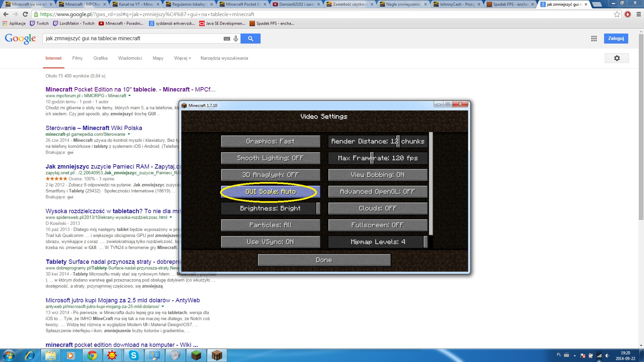This screenshot has width=644, height=362.
Task: Expand the arrow beside the spidersweb.pl result URL
Action: [171, 218]
